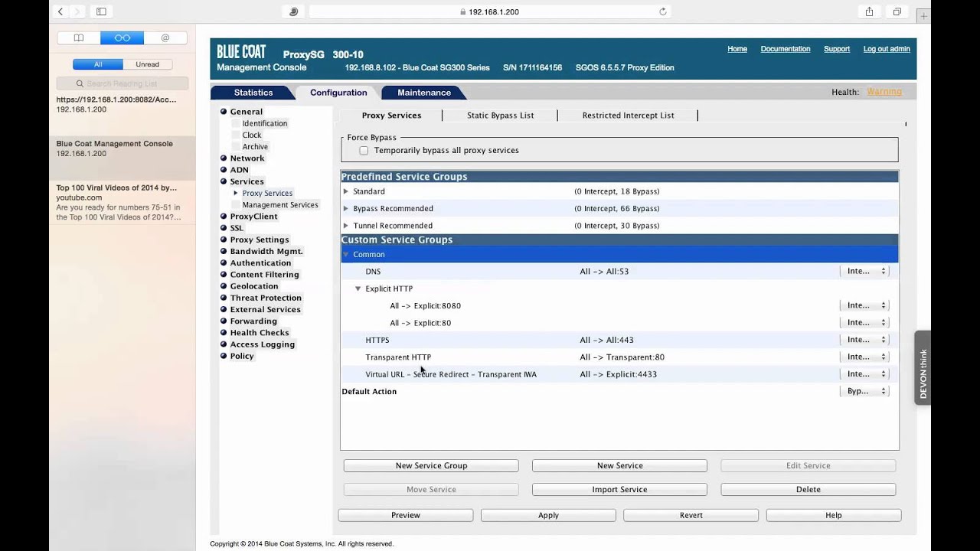Select Management Services in navigation tree

point(280,205)
